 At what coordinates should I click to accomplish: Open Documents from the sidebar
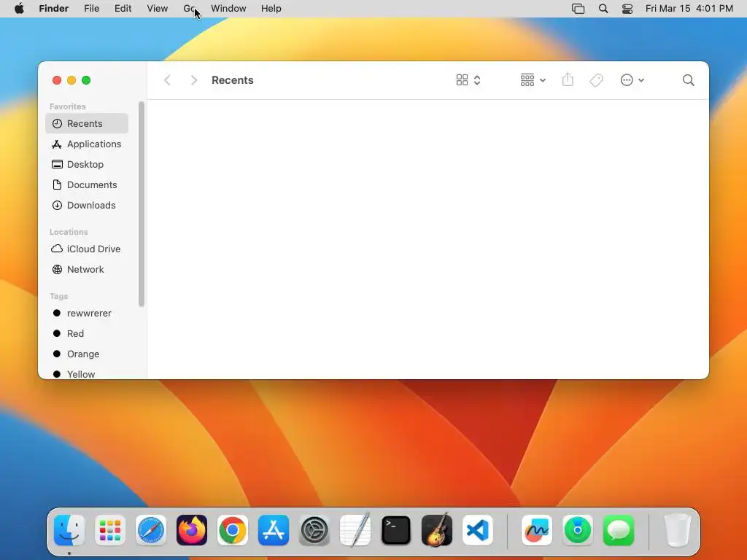[x=87, y=184]
